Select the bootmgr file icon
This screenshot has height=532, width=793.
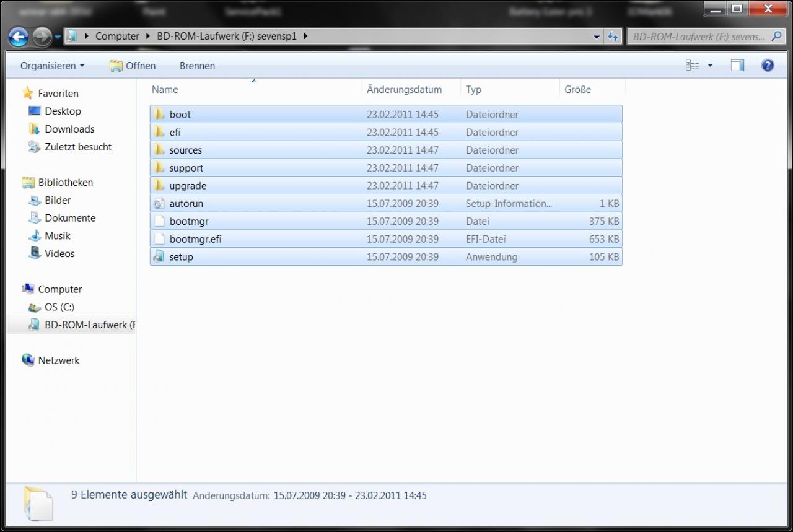click(159, 221)
